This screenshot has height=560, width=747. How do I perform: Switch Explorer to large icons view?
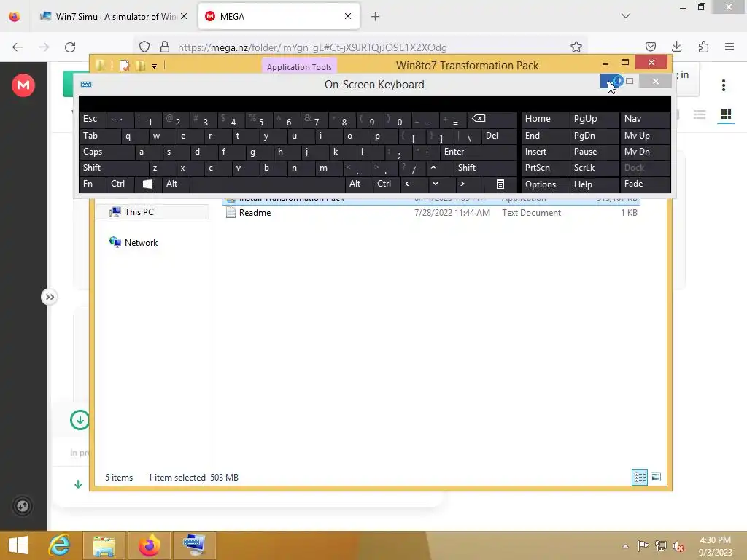pos(656,477)
